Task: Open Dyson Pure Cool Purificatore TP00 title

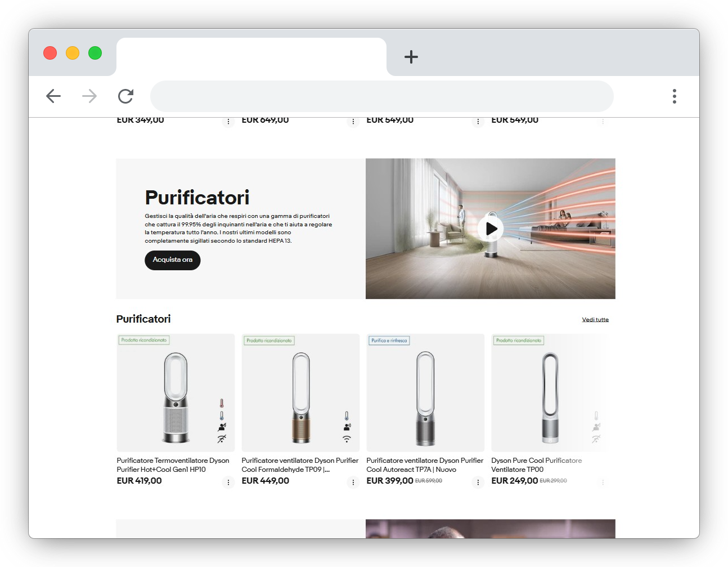Action: click(x=537, y=465)
